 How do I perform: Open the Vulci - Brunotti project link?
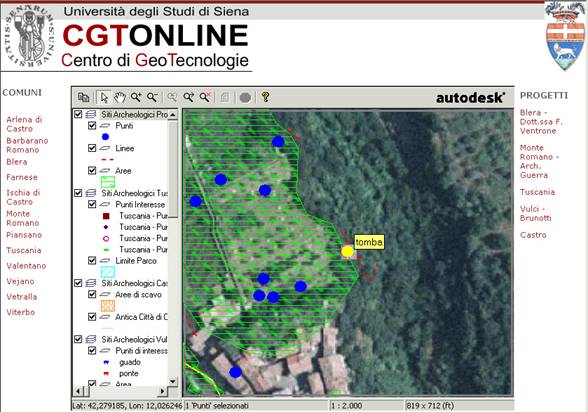pos(536,213)
